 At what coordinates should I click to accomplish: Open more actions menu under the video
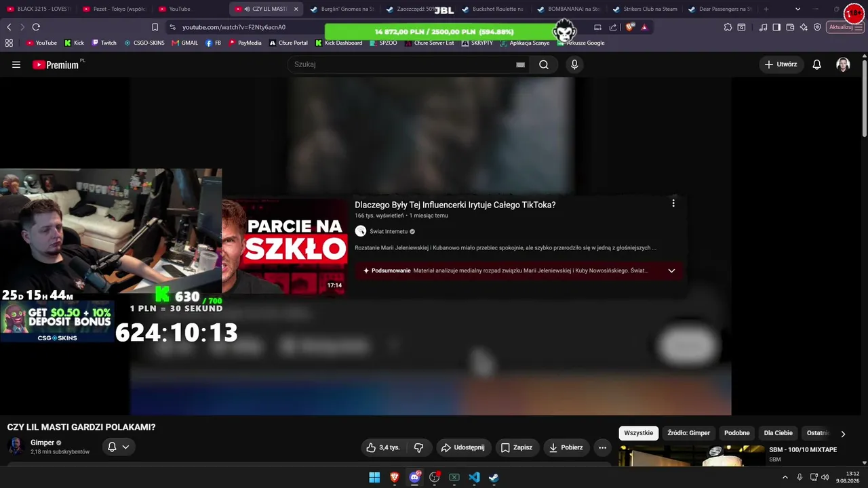[x=602, y=447]
